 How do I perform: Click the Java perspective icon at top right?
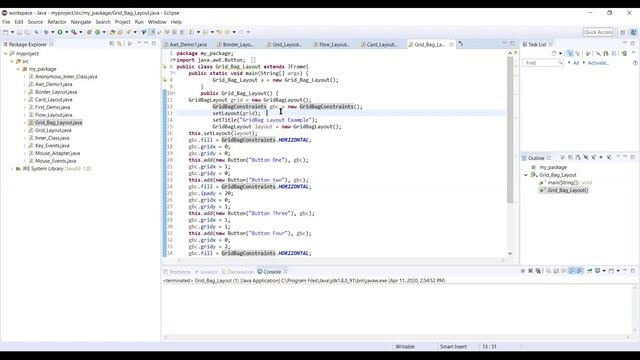pos(633,32)
